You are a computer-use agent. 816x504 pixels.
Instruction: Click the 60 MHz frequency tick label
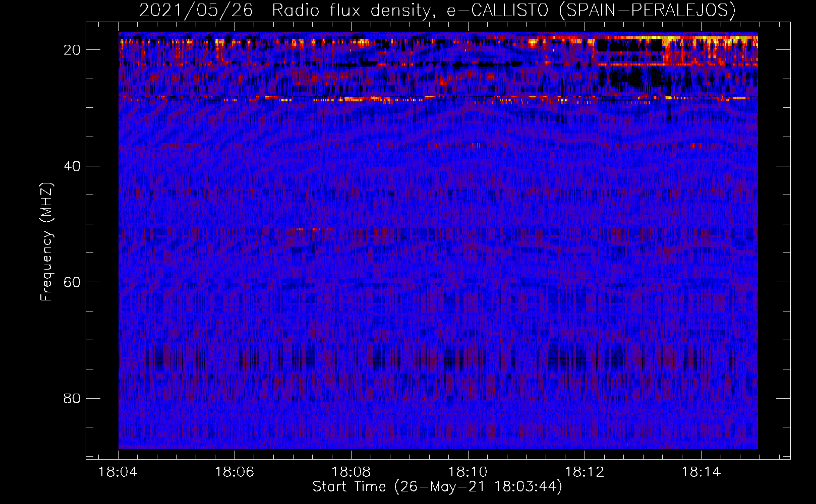point(72,282)
